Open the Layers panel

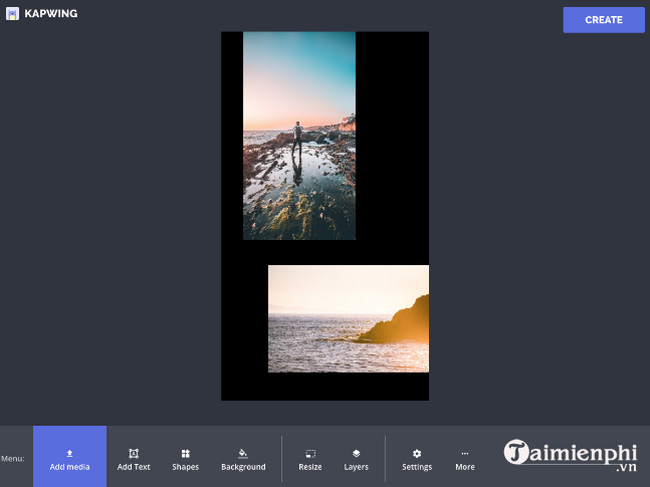pyautogui.click(x=356, y=460)
